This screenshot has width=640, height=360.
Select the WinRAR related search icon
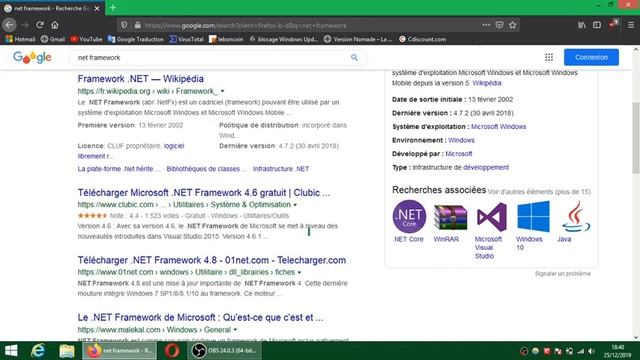click(x=450, y=218)
